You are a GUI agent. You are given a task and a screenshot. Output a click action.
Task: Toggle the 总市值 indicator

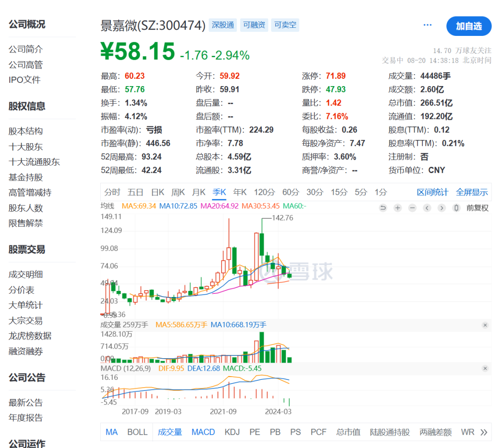tap(348, 432)
